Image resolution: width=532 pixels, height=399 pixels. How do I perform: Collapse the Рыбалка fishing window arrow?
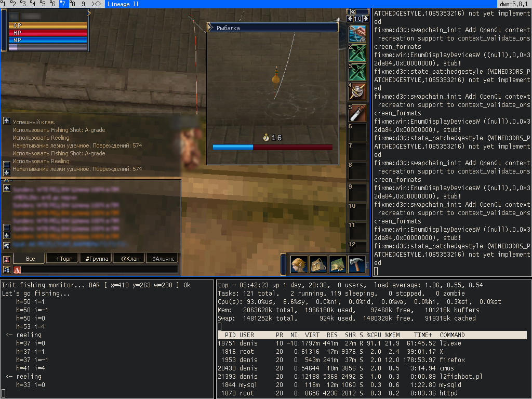210,28
